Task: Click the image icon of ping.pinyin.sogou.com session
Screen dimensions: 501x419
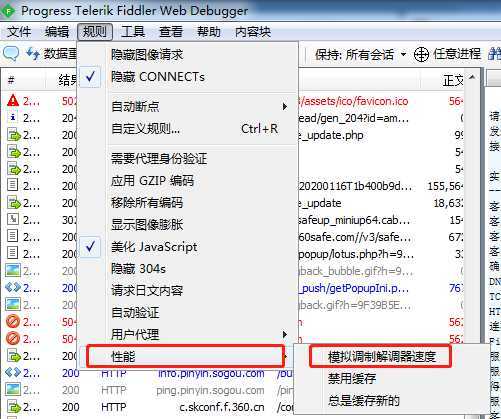Action: (13, 389)
